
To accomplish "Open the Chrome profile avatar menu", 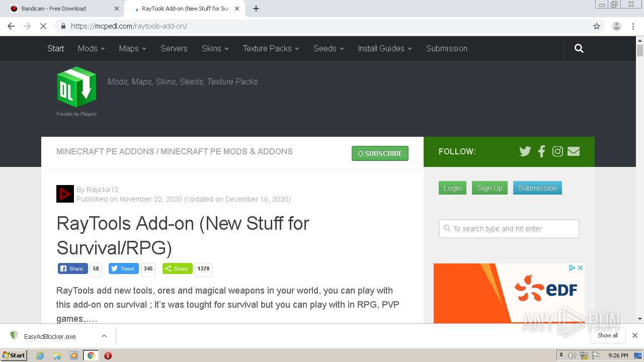I will point(616,26).
